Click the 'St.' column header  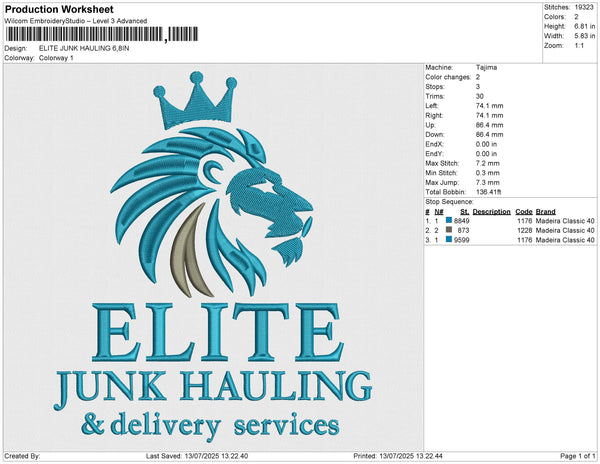click(x=465, y=212)
